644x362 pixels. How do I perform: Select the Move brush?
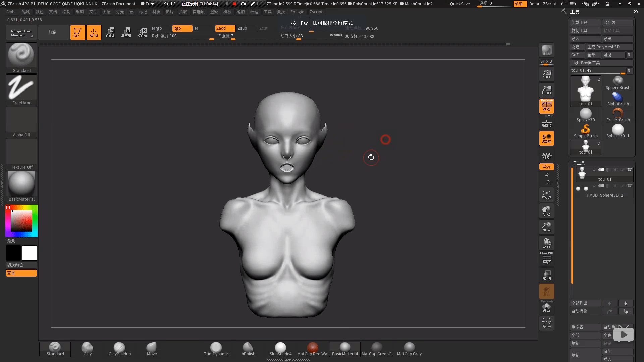click(x=152, y=349)
